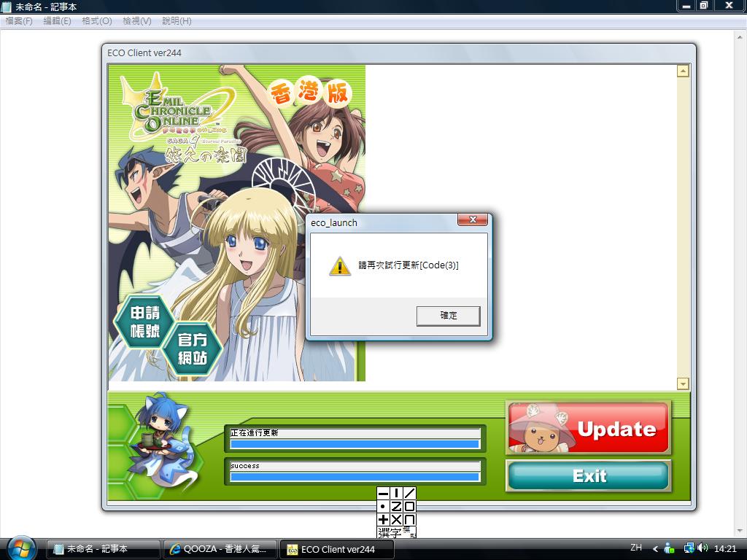Select the square 口 stroke on the IME pad

click(x=409, y=506)
